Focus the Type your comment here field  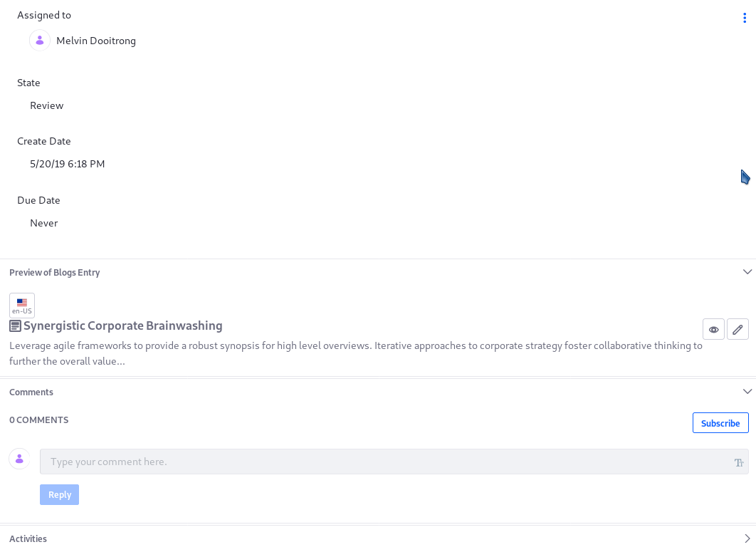click(394, 462)
